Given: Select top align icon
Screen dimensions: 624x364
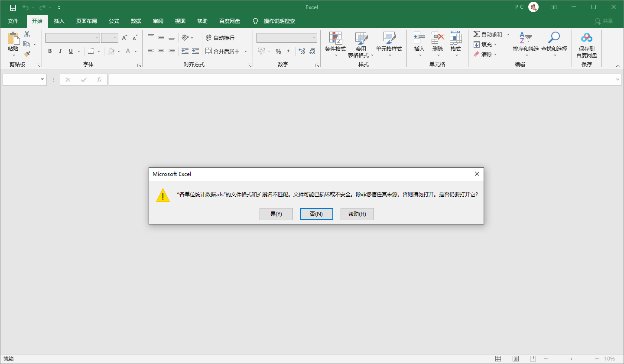Looking at the screenshot, I should [151, 38].
